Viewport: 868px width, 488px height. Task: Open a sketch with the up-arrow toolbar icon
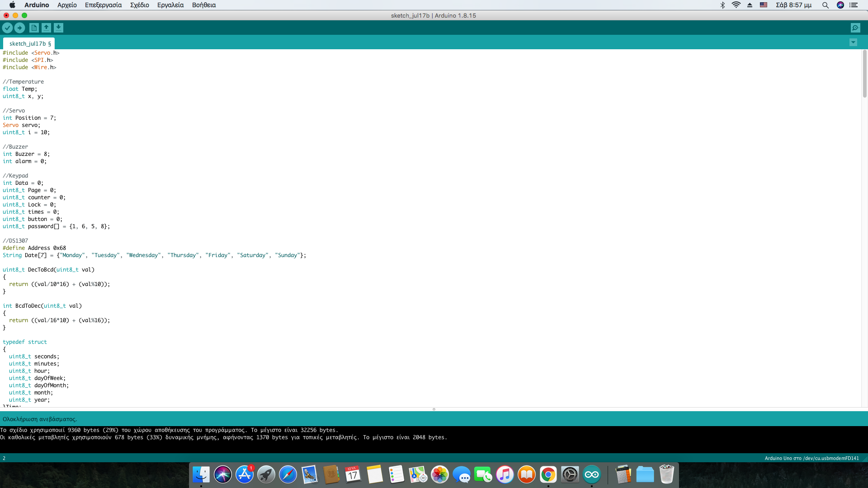tap(46, 28)
